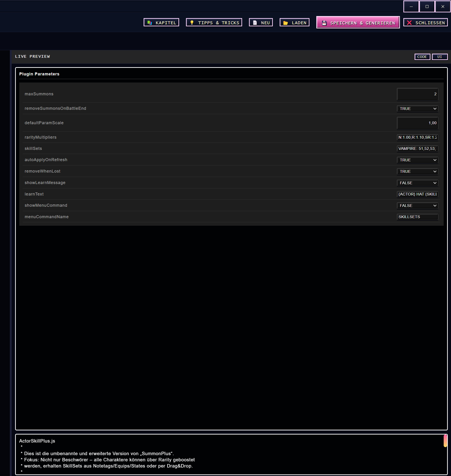Click the floppy disk save icon
The image size is (451, 476).
pyautogui.click(x=324, y=23)
